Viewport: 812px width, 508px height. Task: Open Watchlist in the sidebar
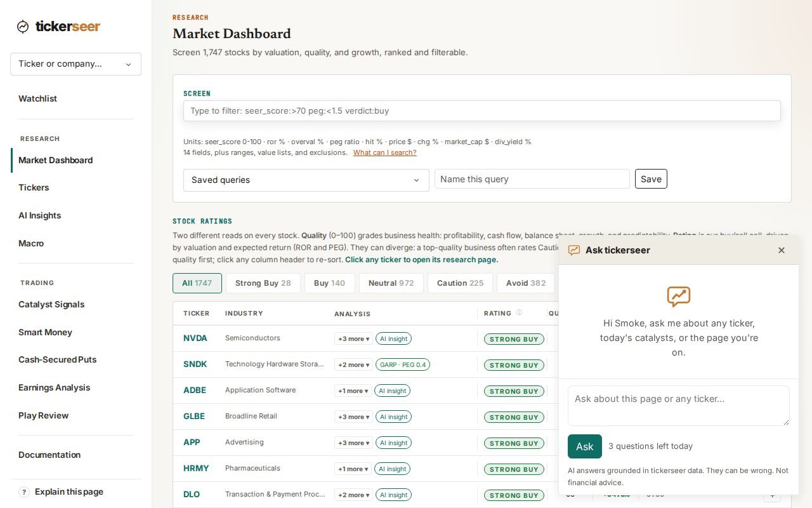coord(37,98)
